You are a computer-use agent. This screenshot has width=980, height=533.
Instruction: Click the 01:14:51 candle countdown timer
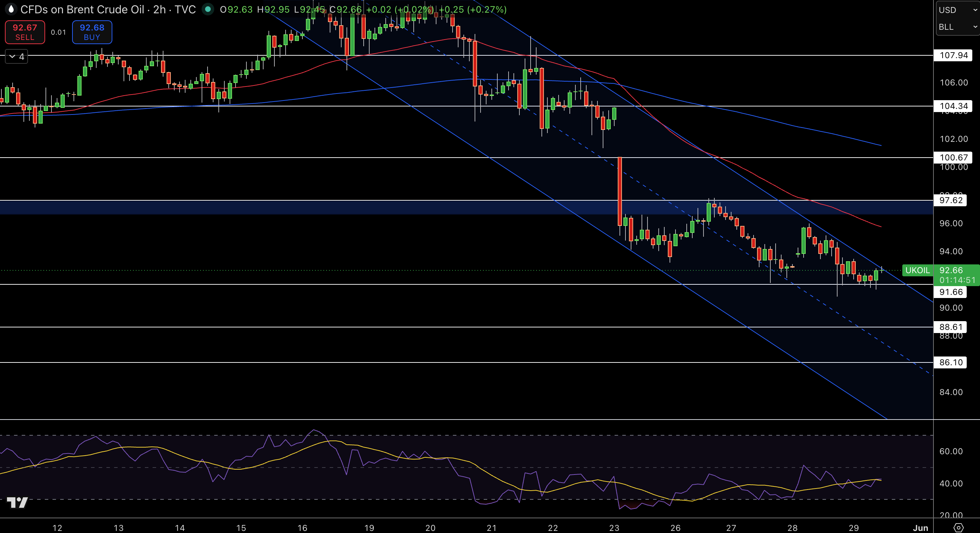tap(957, 280)
